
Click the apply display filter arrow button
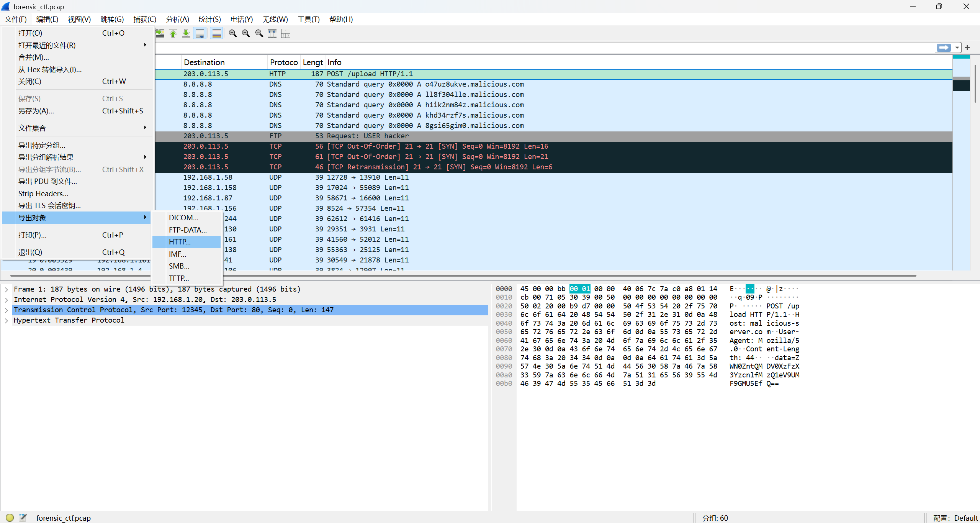coord(944,48)
